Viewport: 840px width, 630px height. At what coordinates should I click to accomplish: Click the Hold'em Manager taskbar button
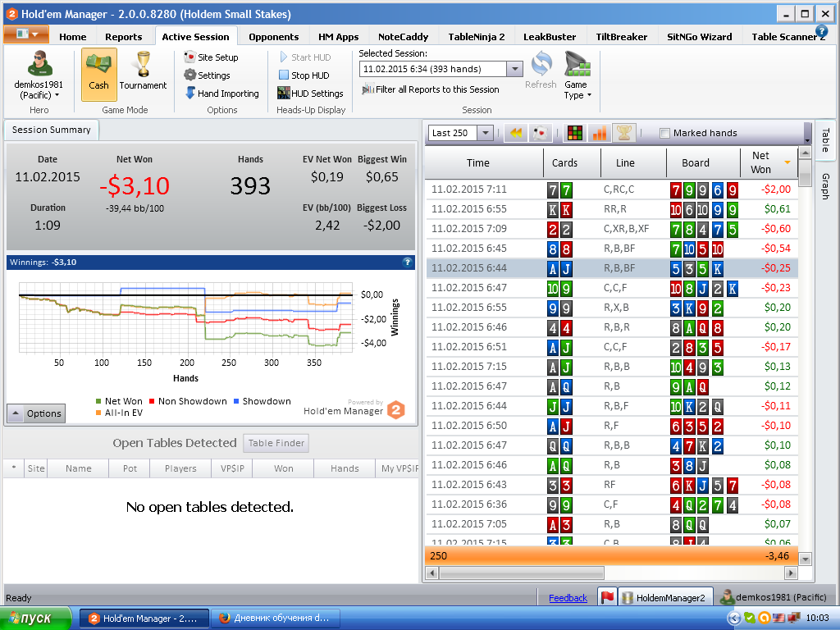144,619
